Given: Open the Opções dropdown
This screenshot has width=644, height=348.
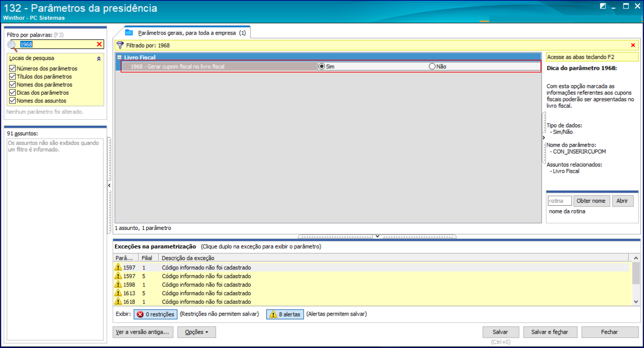Looking at the screenshot, I should (196, 332).
